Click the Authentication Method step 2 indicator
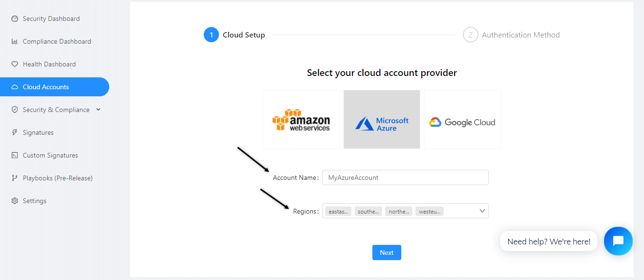This screenshot has width=644, height=280. (x=470, y=35)
